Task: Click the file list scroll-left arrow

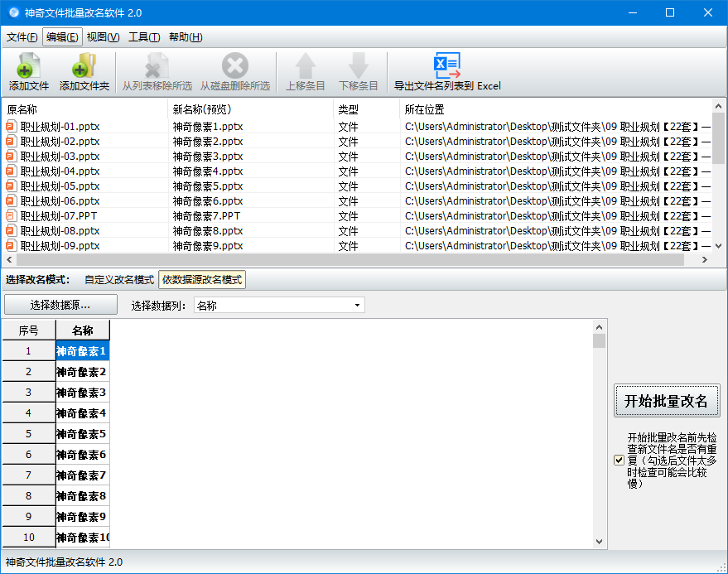Action: point(9,259)
